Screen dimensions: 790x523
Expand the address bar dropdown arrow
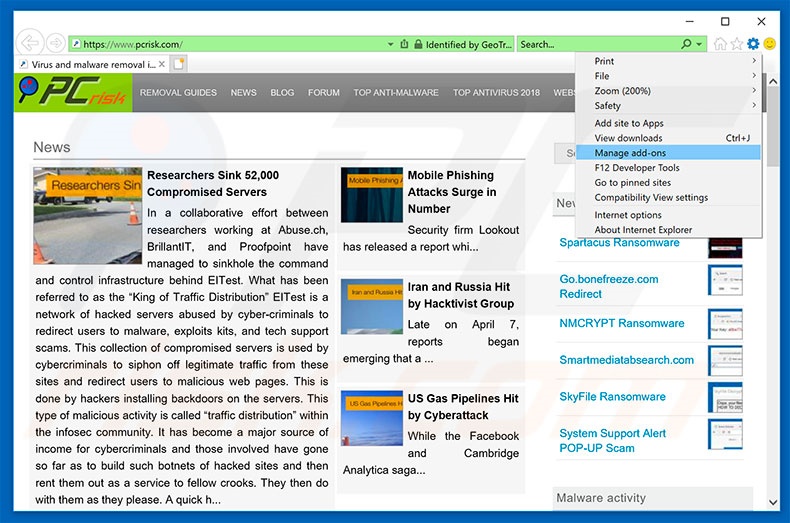pos(390,44)
